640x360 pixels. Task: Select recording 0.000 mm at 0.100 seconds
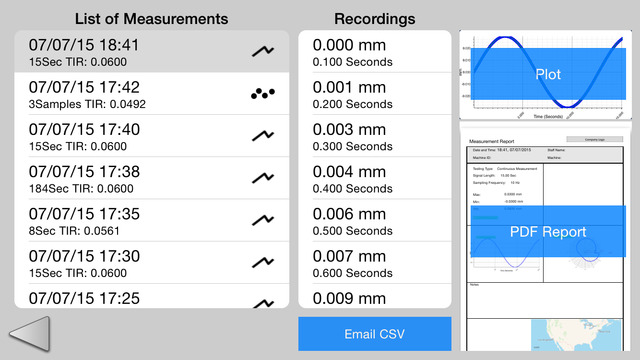[375, 52]
